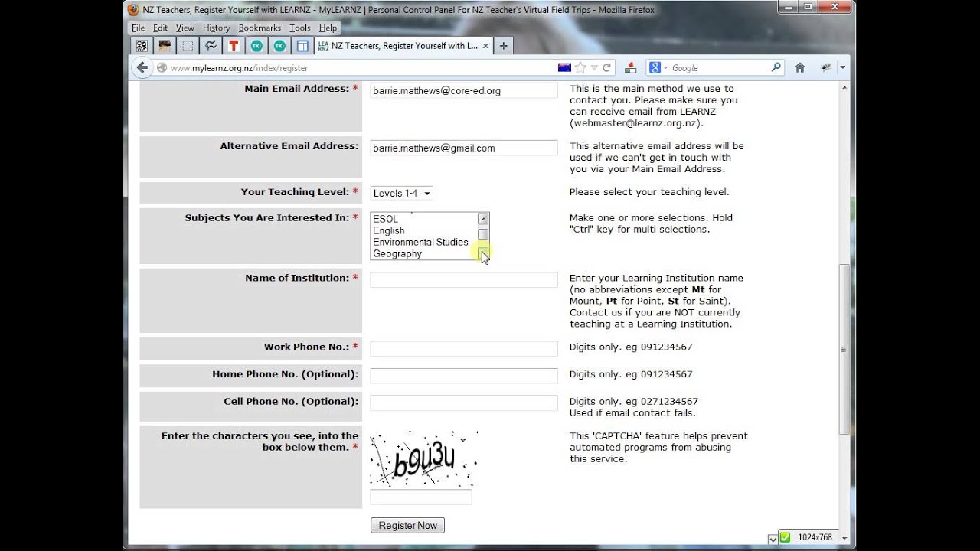The image size is (980, 551).
Task: Click the red bookmarks toolbar icon
Action: [629, 67]
